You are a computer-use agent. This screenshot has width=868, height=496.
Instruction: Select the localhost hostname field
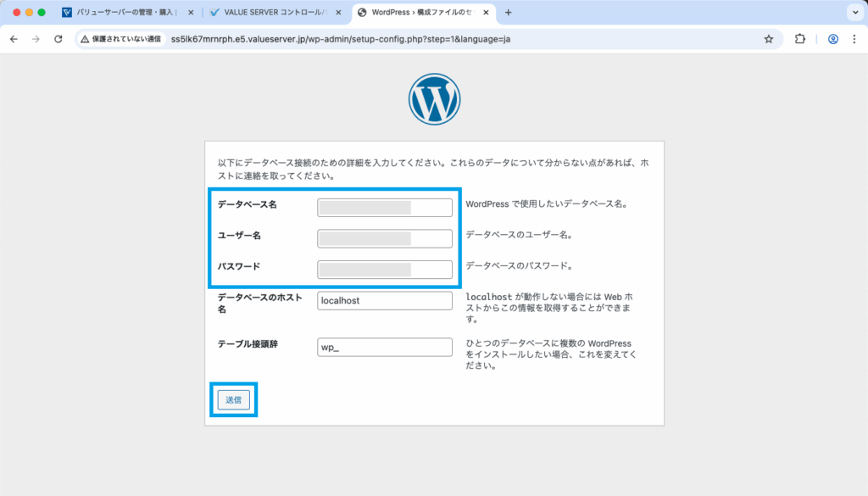(x=384, y=300)
